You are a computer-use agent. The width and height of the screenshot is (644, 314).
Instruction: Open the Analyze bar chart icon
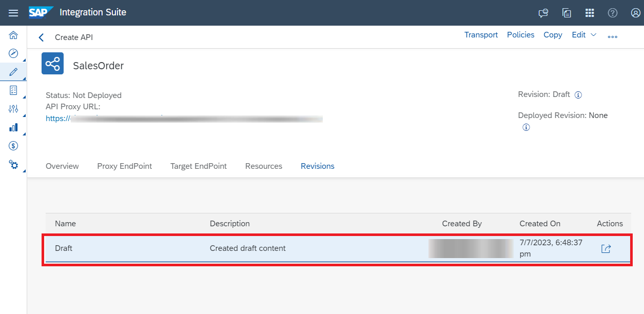(13, 127)
